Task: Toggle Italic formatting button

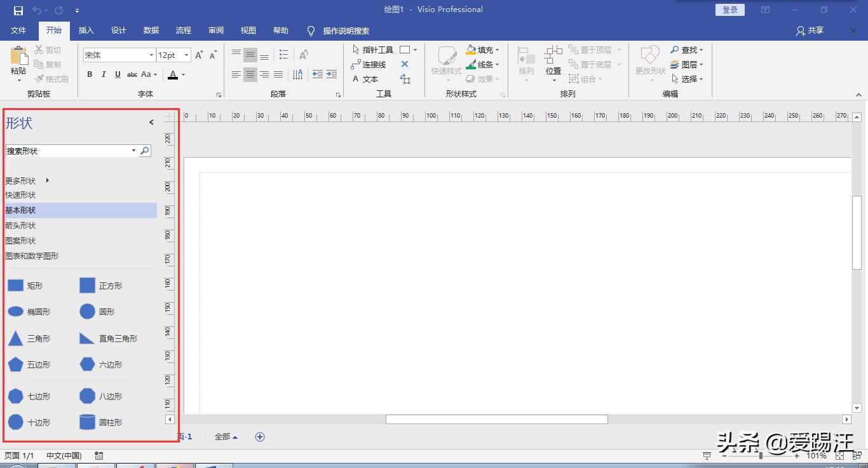Action: tap(104, 74)
